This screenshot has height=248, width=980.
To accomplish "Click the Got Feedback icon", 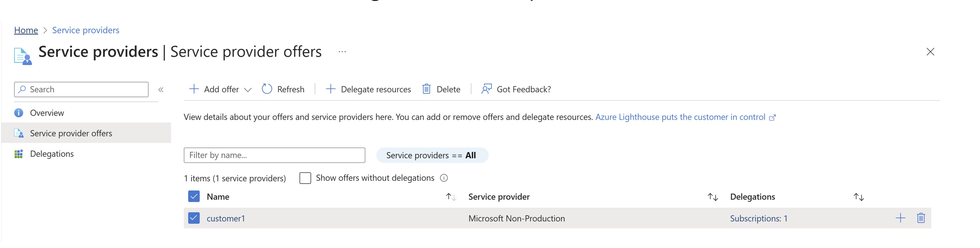I will coord(486,89).
